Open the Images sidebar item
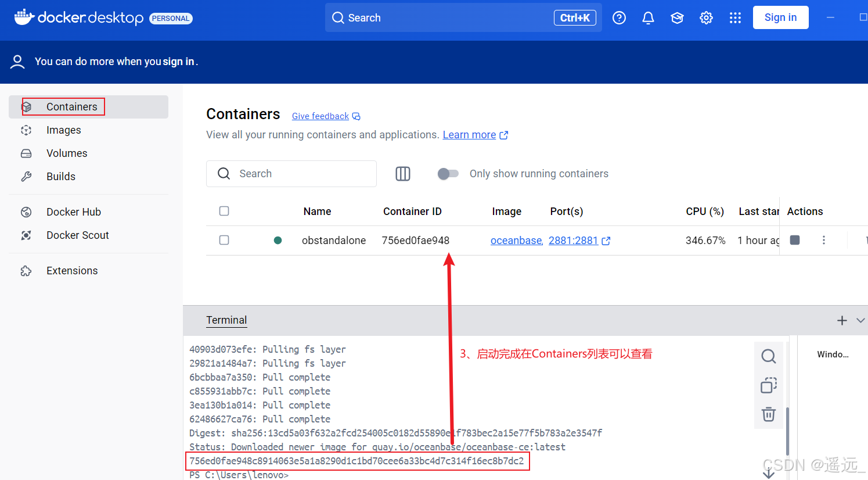 click(x=88, y=130)
